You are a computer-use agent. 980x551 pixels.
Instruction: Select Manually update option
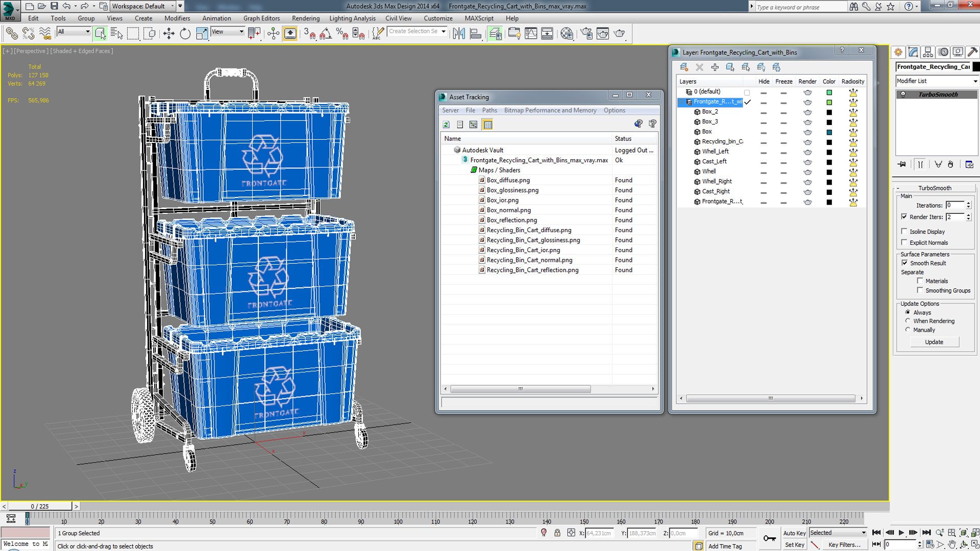click(908, 330)
